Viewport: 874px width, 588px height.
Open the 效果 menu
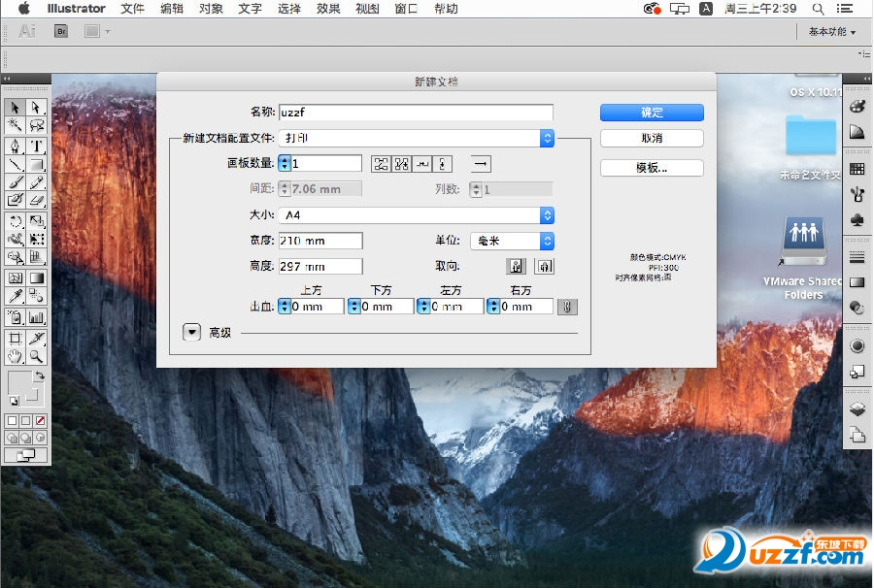pyautogui.click(x=328, y=9)
